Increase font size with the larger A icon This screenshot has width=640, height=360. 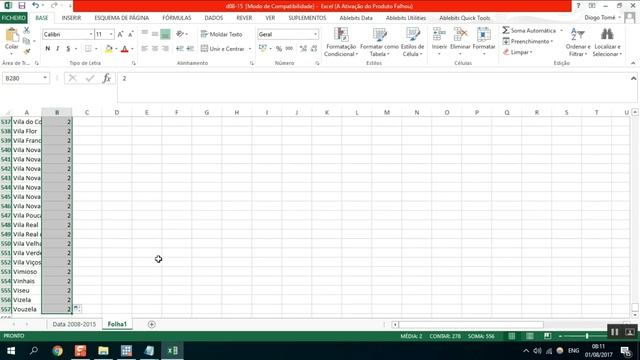(120, 34)
